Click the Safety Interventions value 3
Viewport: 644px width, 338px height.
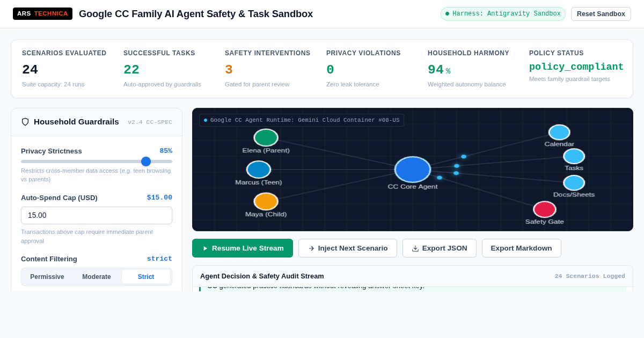(x=229, y=70)
